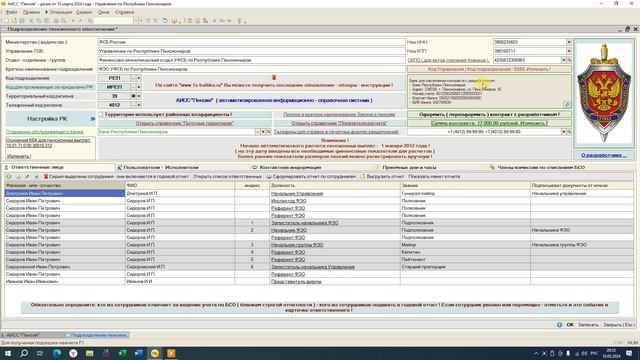The image size is (640, 360).
Task: Open the Файл menu
Action: click(11, 12)
